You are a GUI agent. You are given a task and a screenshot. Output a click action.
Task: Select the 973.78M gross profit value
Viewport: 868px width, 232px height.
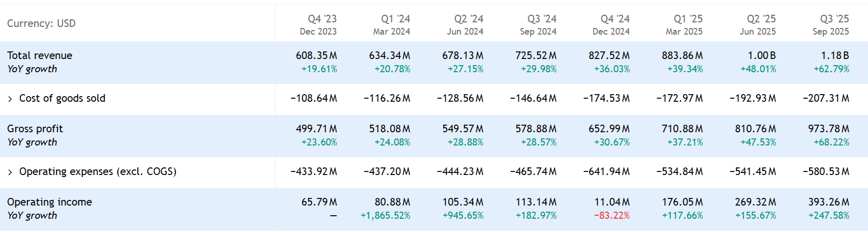pyautogui.click(x=828, y=129)
